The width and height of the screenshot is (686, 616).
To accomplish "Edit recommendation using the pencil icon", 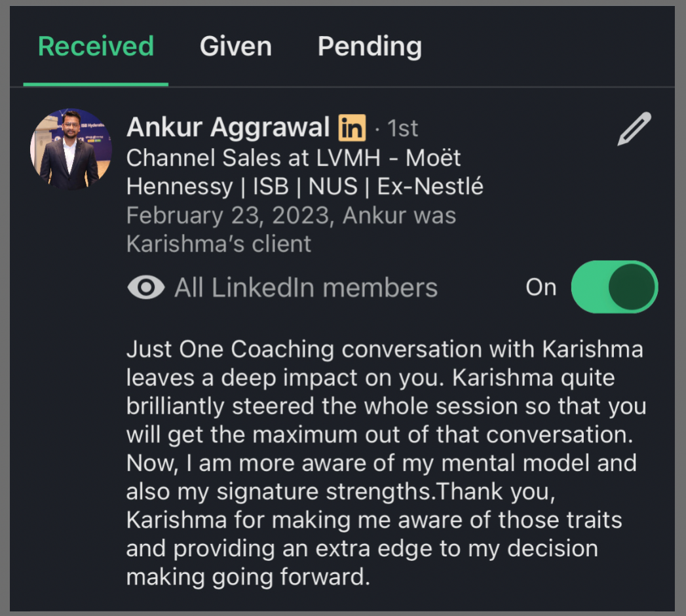I will [x=634, y=129].
